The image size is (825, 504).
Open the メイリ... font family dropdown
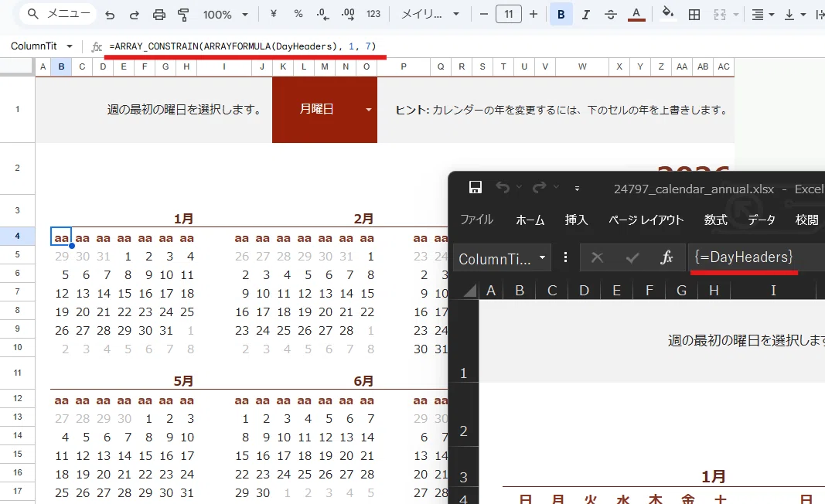(x=430, y=14)
